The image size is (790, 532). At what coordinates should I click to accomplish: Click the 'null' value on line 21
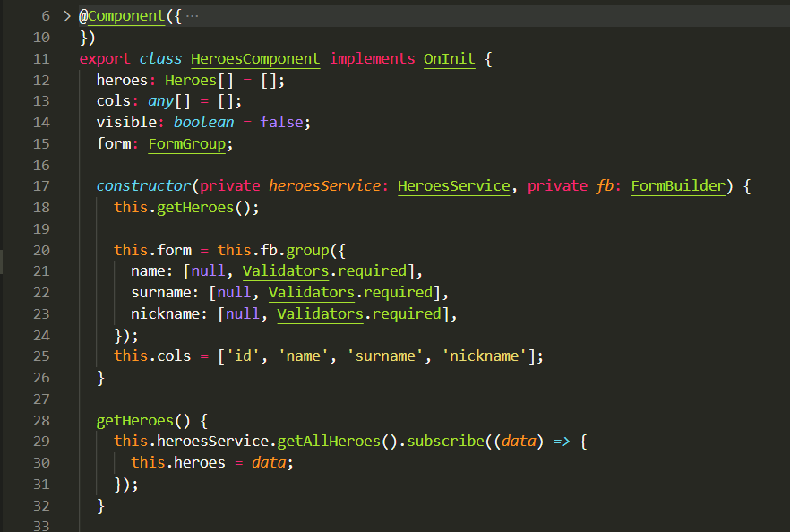coord(208,271)
